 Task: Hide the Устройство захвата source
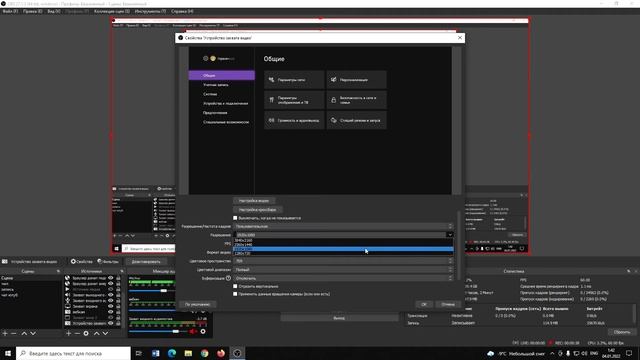pos(111,323)
